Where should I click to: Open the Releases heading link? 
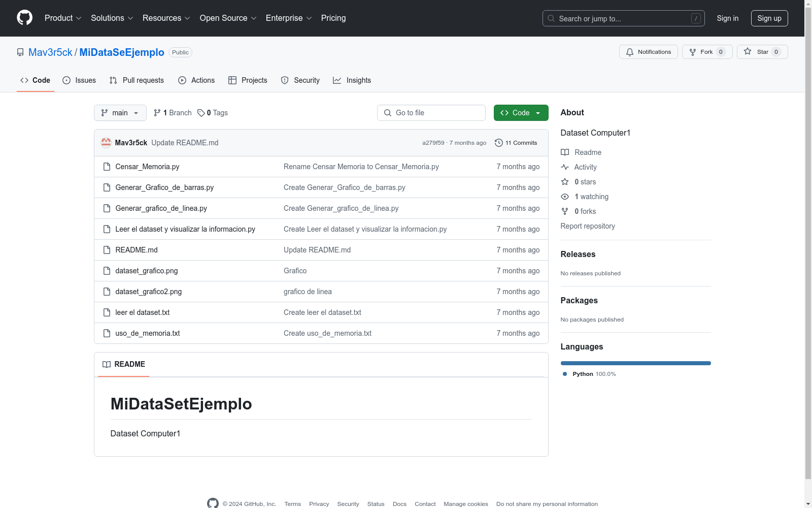click(x=578, y=255)
